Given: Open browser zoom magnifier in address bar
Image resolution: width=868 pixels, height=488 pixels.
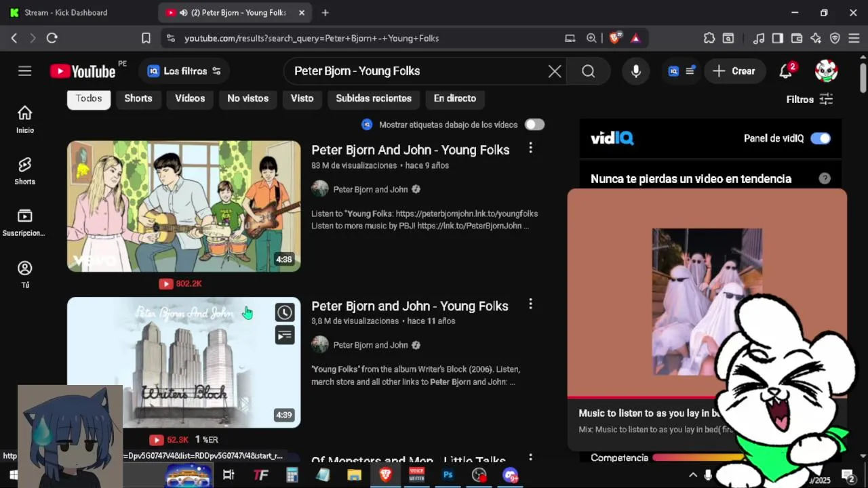Looking at the screenshot, I should coord(591,38).
